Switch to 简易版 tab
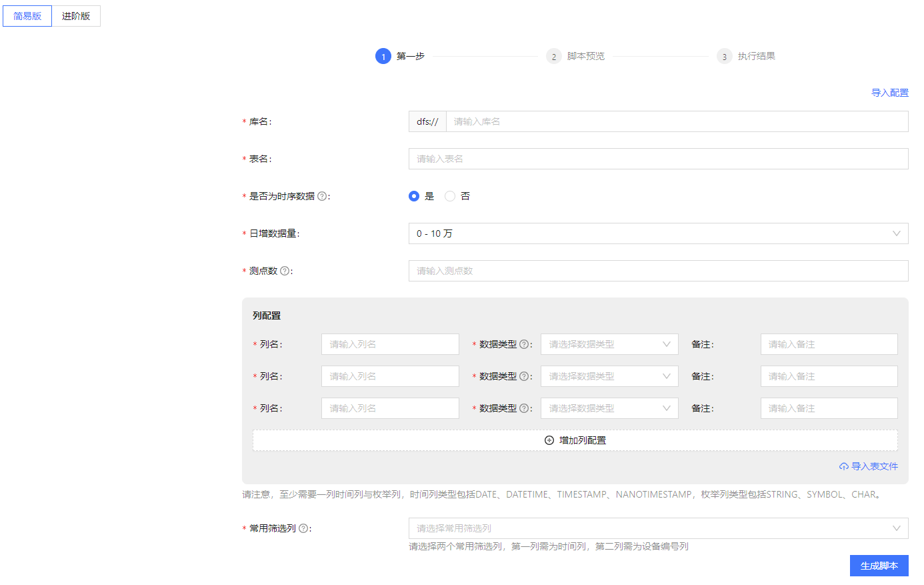Viewport: 924px width, 585px height. click(x=27, y=16)
